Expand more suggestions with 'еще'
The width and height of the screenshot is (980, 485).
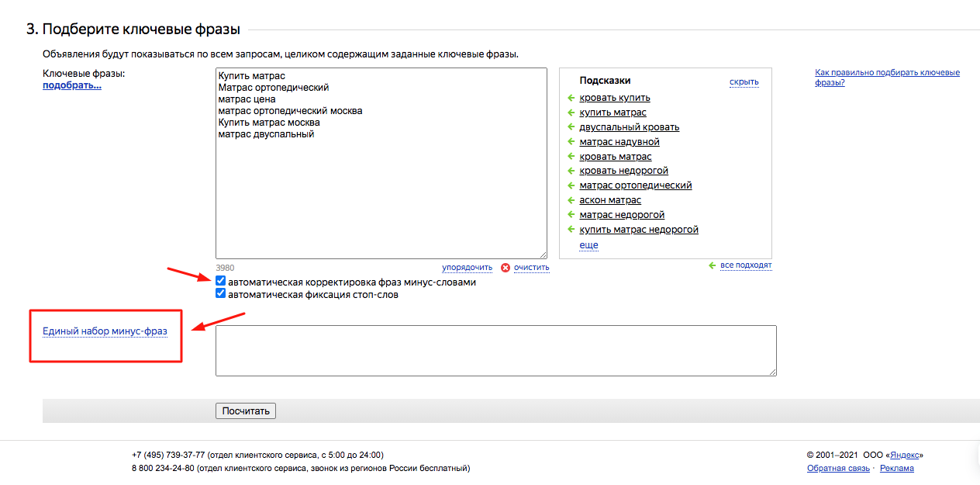coord(588,245)
